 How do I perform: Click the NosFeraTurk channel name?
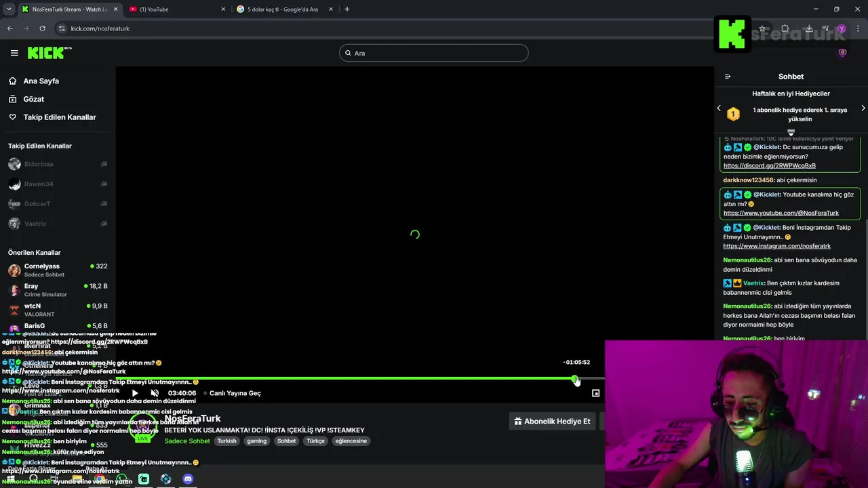(x=193, y=419)
